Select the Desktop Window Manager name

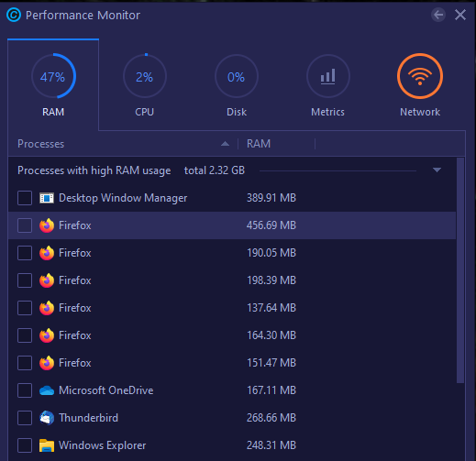coord(123,198)
